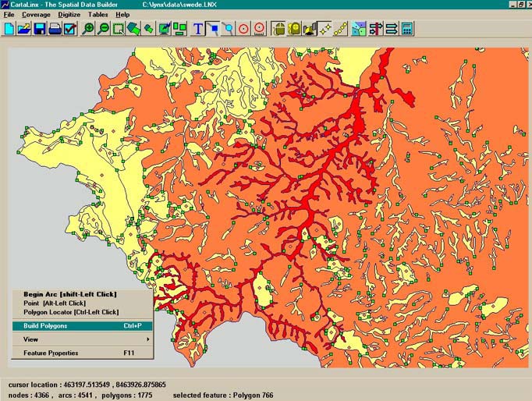Screen dimensions: 532x401
Task: Open a file with the folder icon
Action: 24,29
